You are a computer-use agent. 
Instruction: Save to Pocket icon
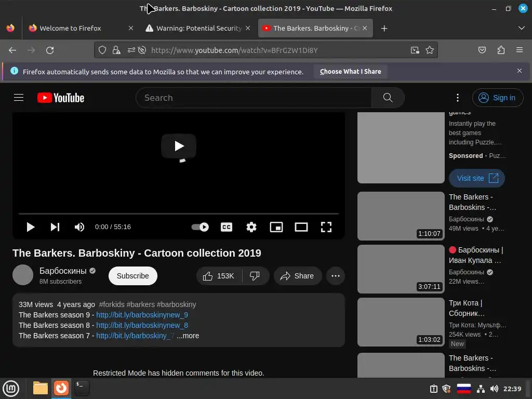coord(482,50)
